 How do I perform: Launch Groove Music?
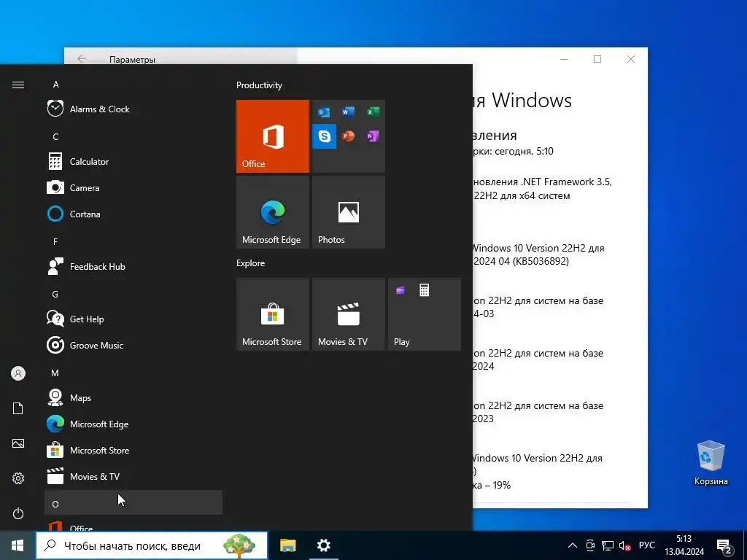[133, 345]
